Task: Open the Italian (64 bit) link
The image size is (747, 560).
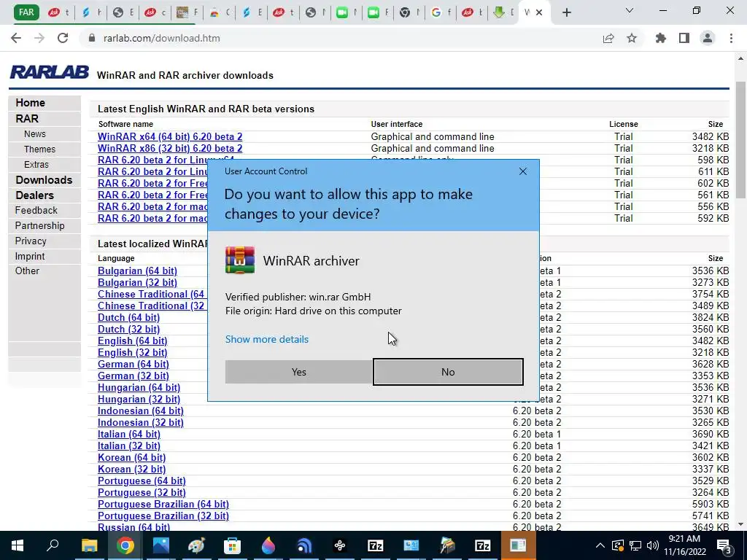Action: (x=129, y=434)
